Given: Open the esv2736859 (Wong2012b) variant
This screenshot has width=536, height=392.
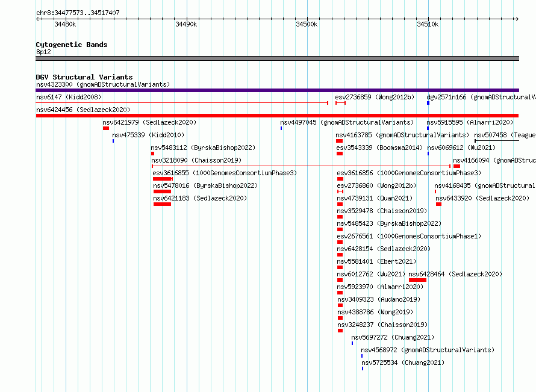Looking at the screenshot, I should pyautogui.click(x=375, y=97).
